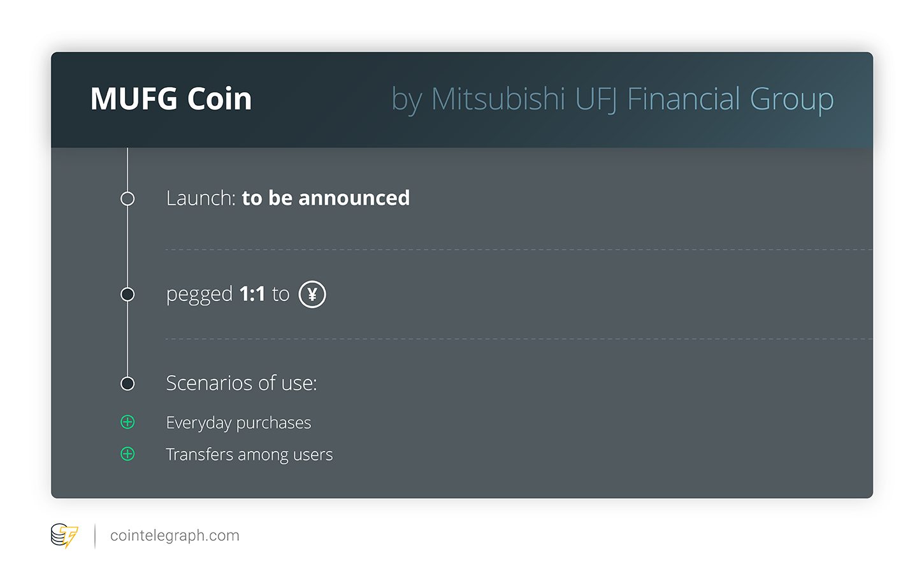The width and height of the screenshot is (924, 588).
Task: Select the 'Transfers among users' text
Action: pyautogui.click(x=249, y=455)
